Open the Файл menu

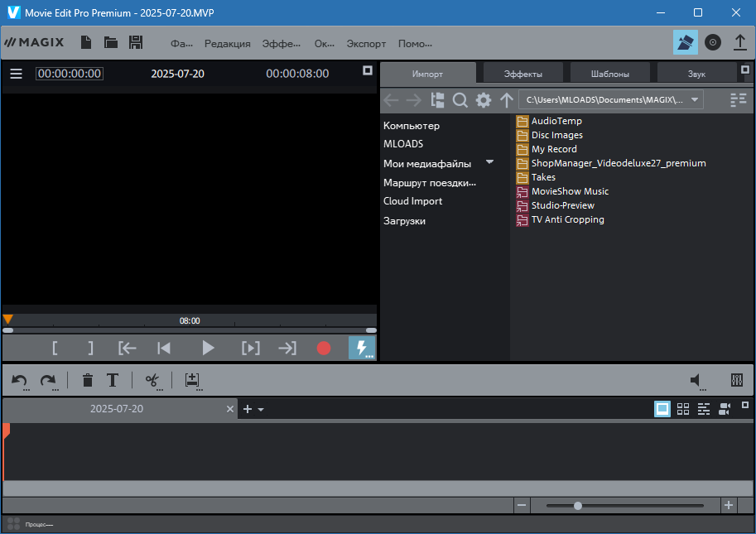pos(181,44)
